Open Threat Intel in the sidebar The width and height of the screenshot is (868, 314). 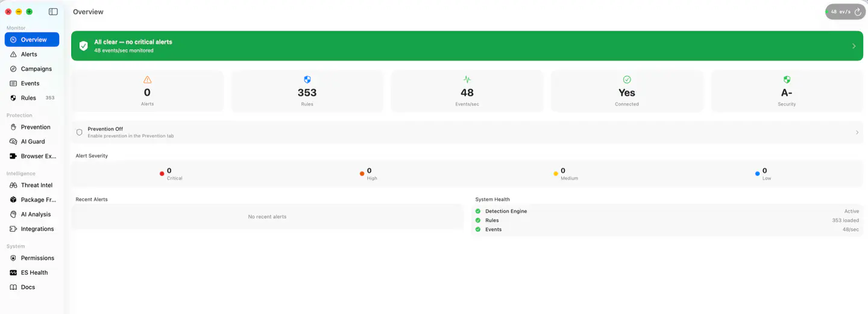pos(32,185)
